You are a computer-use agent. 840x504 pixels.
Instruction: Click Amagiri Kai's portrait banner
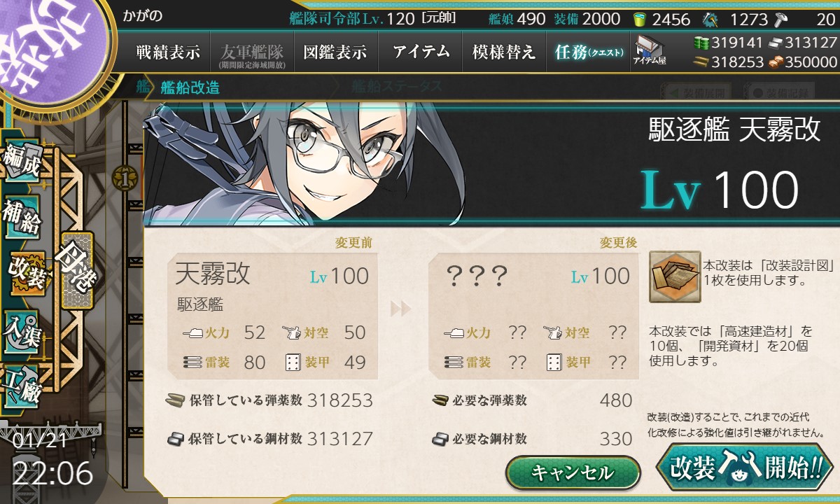tap(491, 162)
